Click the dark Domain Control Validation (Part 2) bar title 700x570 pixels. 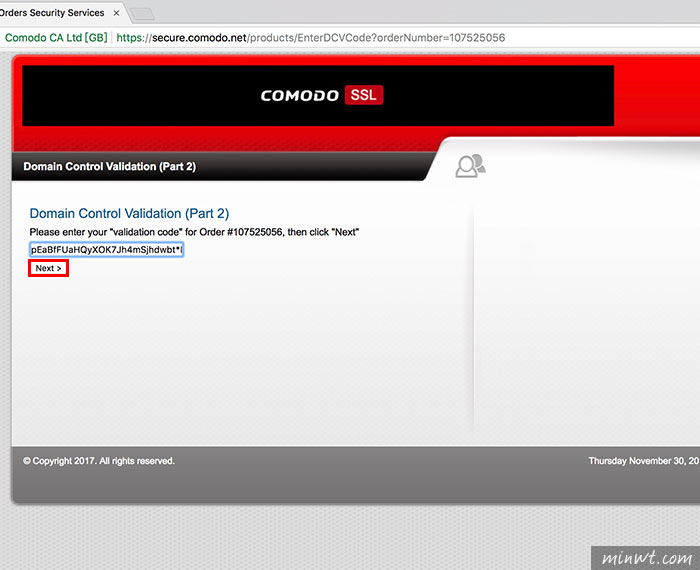point(109,166)
